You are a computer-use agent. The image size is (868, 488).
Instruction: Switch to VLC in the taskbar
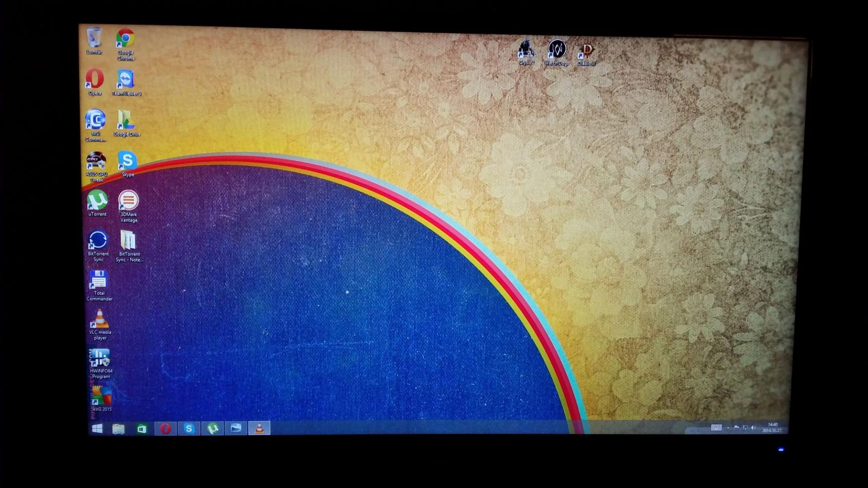coord(259,428)
